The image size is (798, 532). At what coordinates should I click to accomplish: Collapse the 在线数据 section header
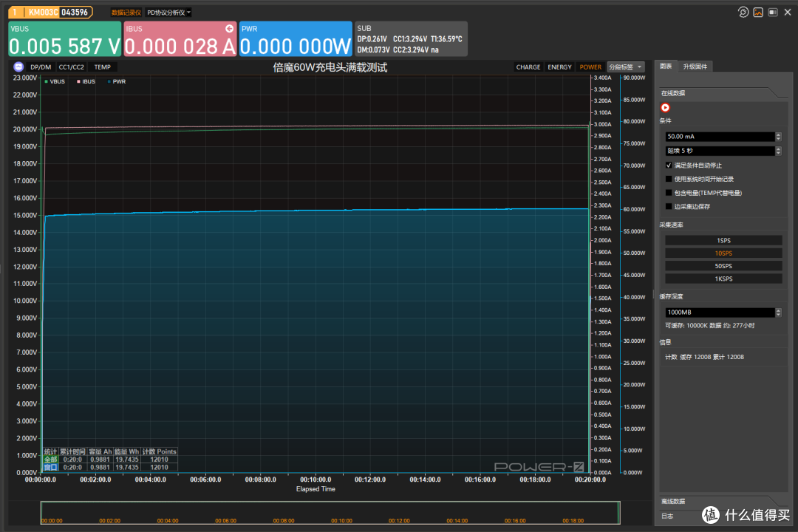pyautogui.click(x=673, y=93)
